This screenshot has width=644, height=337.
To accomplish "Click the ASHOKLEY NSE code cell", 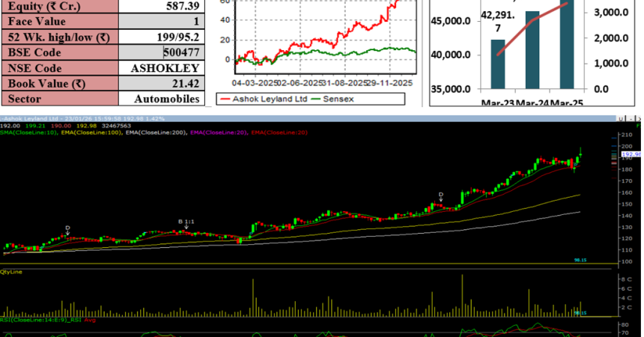I will click(165, 67).
